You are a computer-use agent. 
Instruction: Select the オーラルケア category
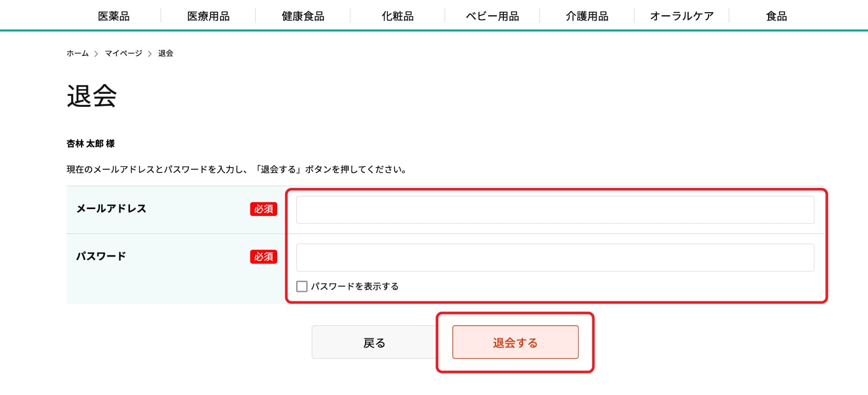(682, 16)
